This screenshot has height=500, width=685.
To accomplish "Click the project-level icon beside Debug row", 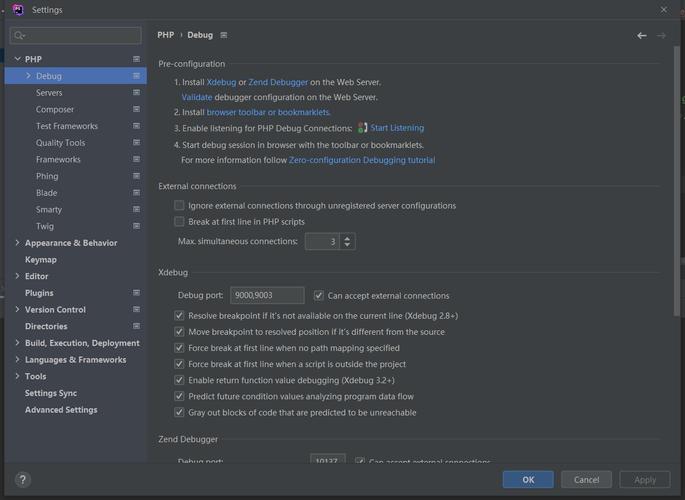I will pyautogui.click(x=136, y=76).
